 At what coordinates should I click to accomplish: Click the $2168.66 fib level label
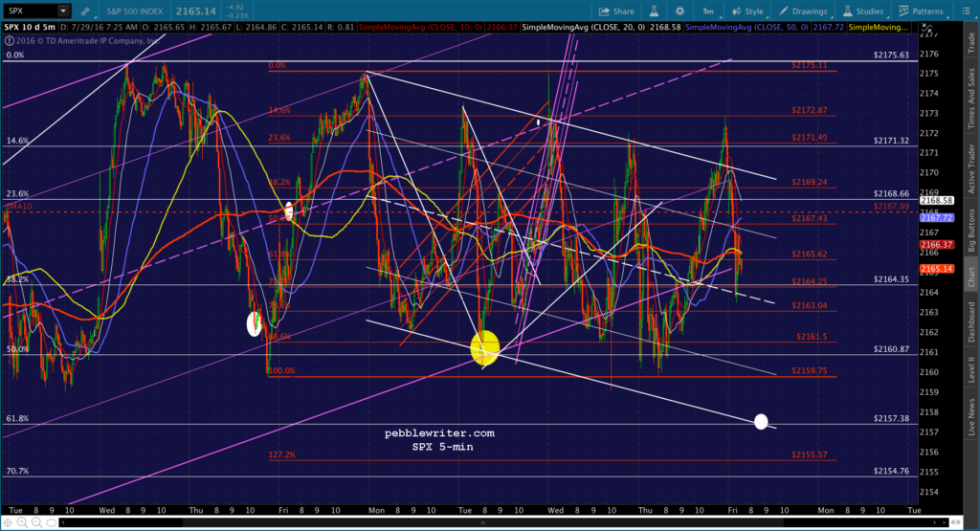[x=891, y=193]
